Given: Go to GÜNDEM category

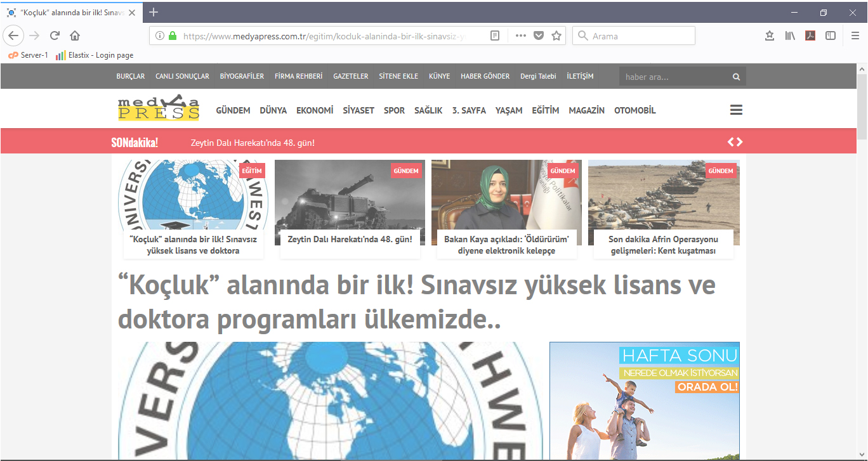Looking at the screenshot, I should click(x=233, y=110).
